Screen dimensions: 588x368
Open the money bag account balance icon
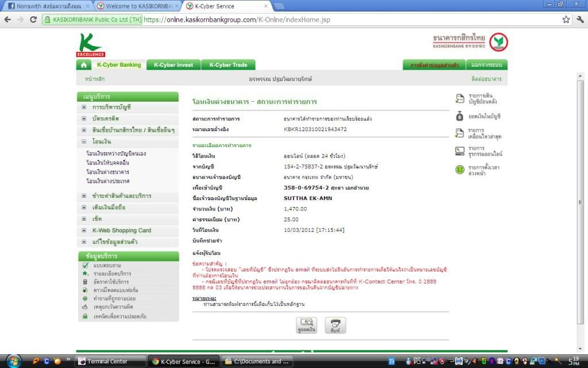[x=459, y=116]
